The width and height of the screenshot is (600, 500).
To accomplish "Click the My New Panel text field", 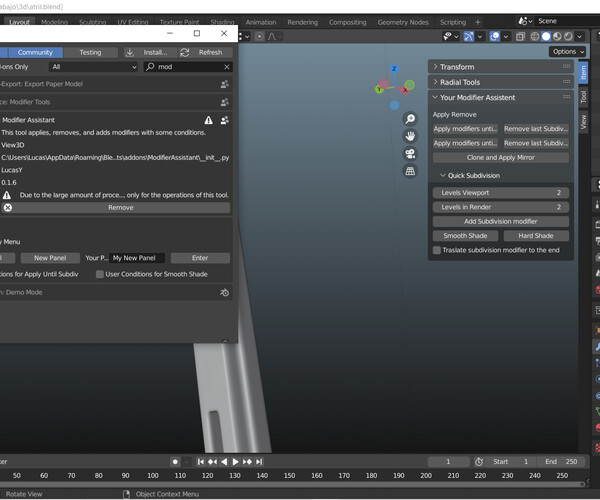I will click(137, 258).
